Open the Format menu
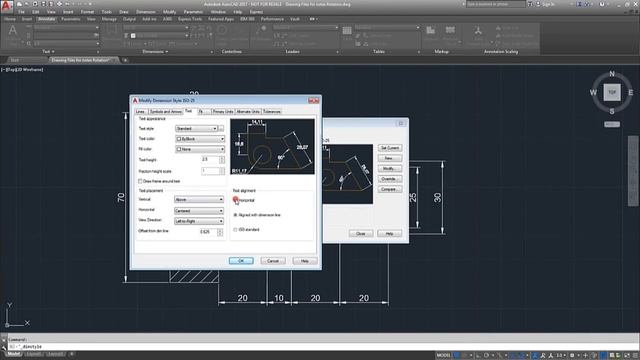The width and height of the screenshot is (640, 360). coord(87,12)
